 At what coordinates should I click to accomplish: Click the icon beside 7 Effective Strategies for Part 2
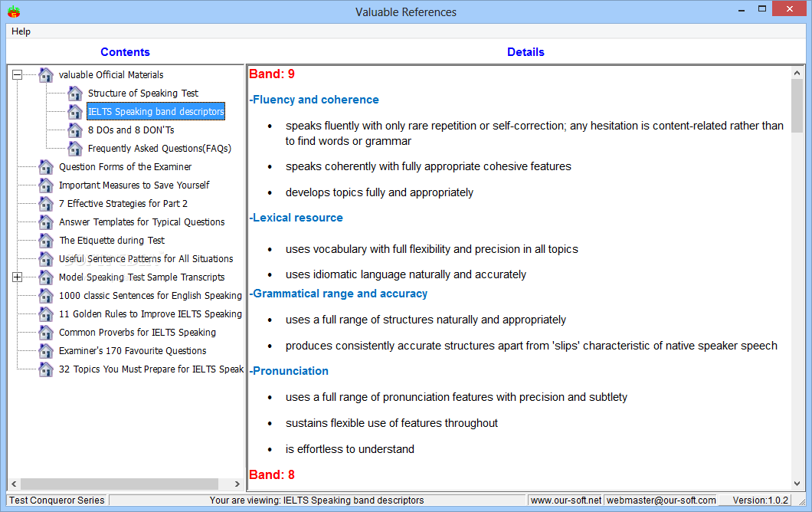(46, 204)
